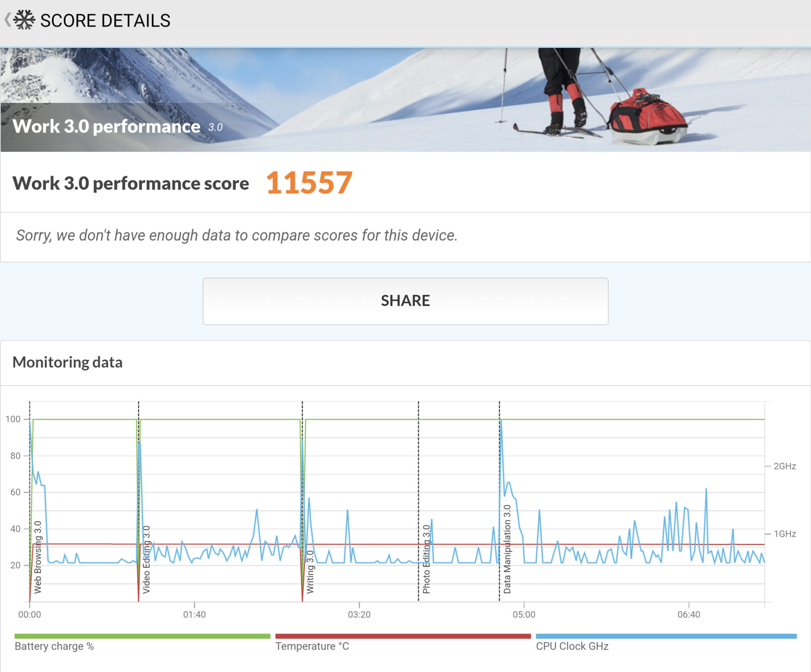The width and height of the screenshot is (811, 672).
Task: Click the Battery charge % legend text
Action: pos(54,646)
